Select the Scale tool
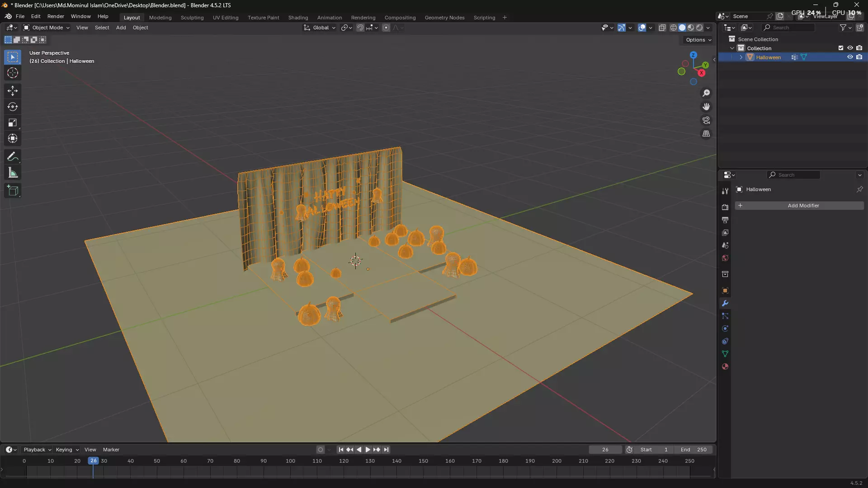The width and height of the screenshot is (868, 488). [13, 122]
